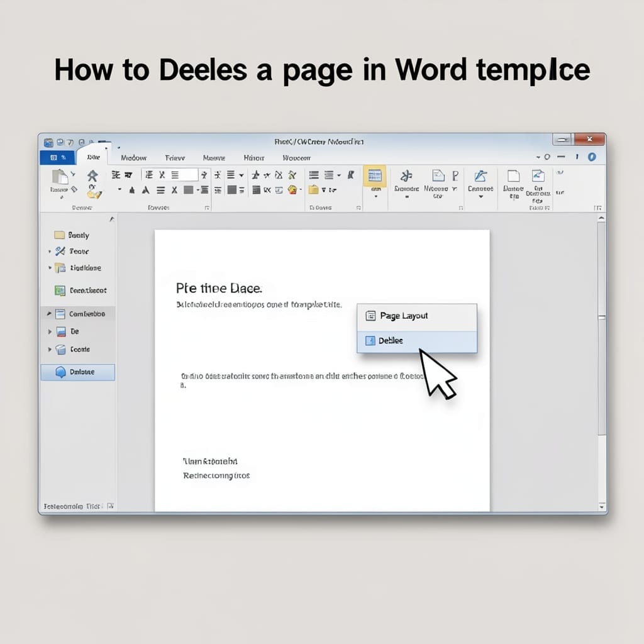Screen dimensions: 644x644
Task: Switch to the 'Teiavv' ribbon tab
Action: 175,158
